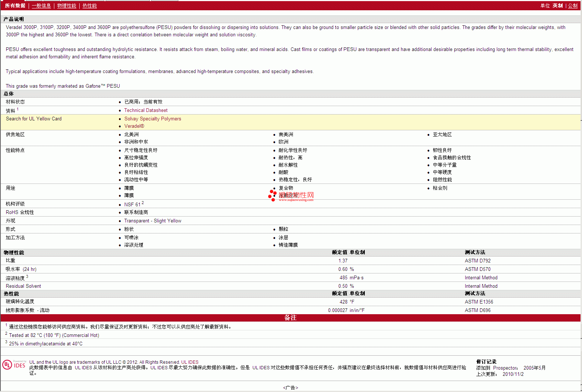
Task: Open the Technical Datasheet link
Action: (x=146, y=110)
